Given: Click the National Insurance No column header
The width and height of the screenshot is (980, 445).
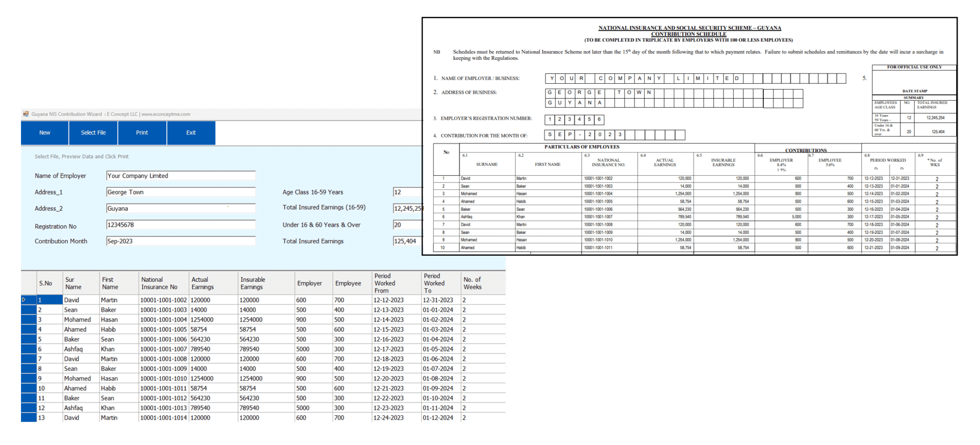Looking at the screenshot, I should tap(164, 283).
